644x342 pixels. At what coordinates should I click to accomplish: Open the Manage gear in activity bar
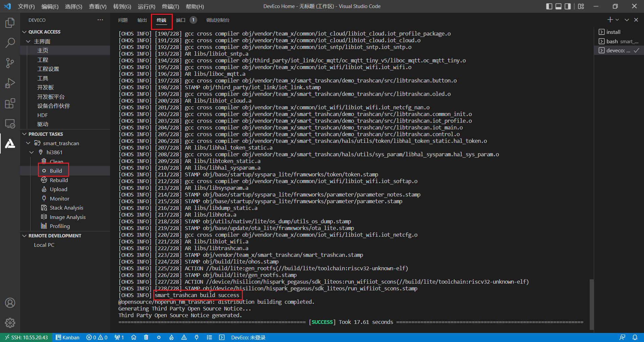(10, 323)
